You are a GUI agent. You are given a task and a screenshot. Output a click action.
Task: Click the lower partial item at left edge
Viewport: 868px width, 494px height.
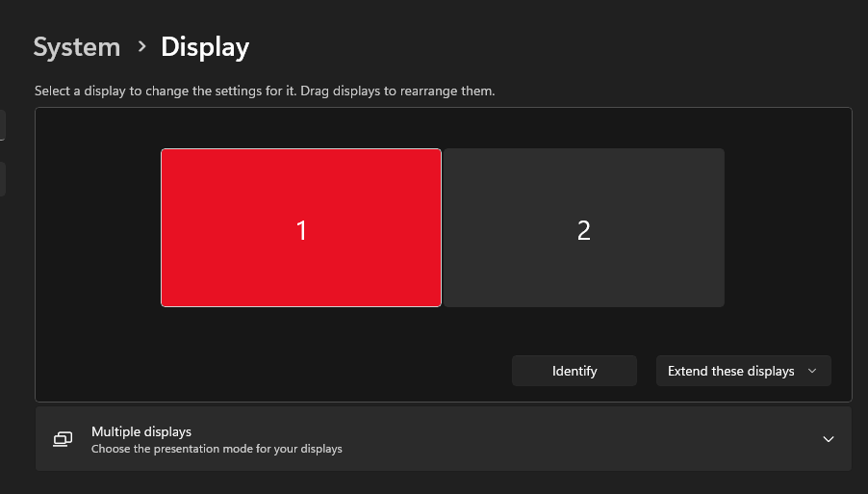click(2, 179)
